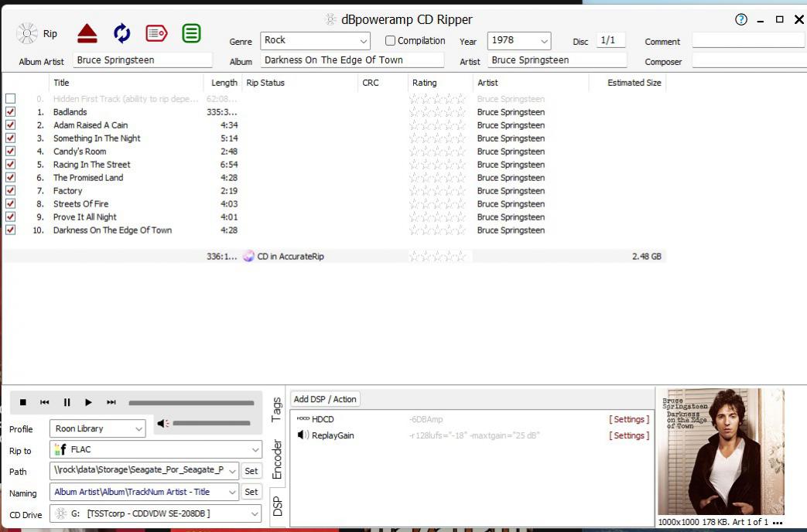Open the red metadata tag icon
The image size is (807, 532).
coord(156,33)
